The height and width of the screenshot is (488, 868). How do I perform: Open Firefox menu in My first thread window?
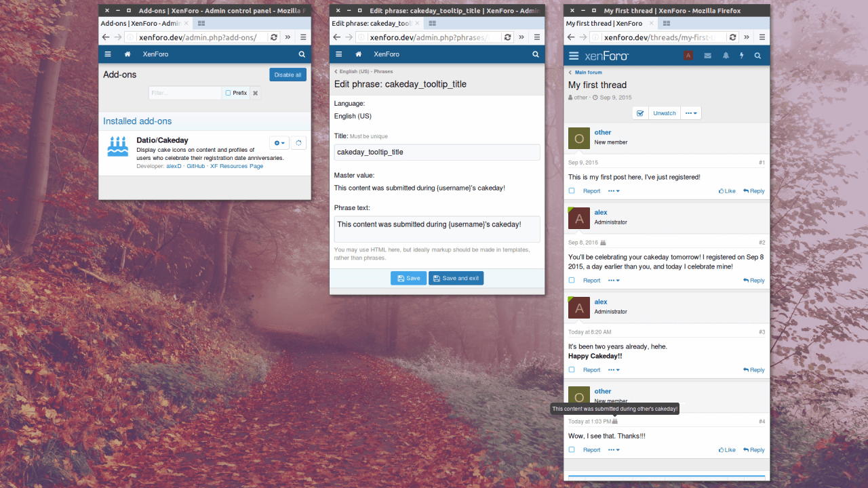761,37
